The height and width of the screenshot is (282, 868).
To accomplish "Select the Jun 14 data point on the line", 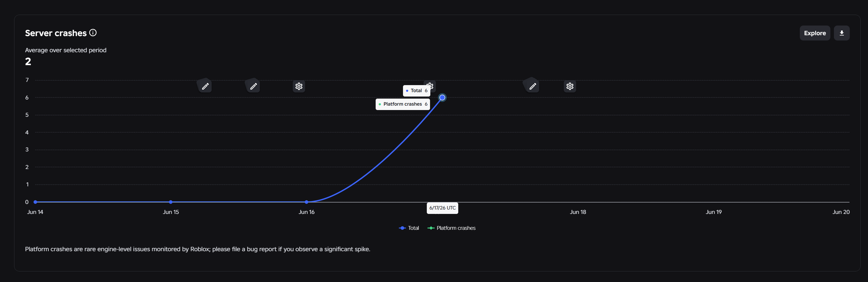I will pyautogui.click(x=35, y=202).
